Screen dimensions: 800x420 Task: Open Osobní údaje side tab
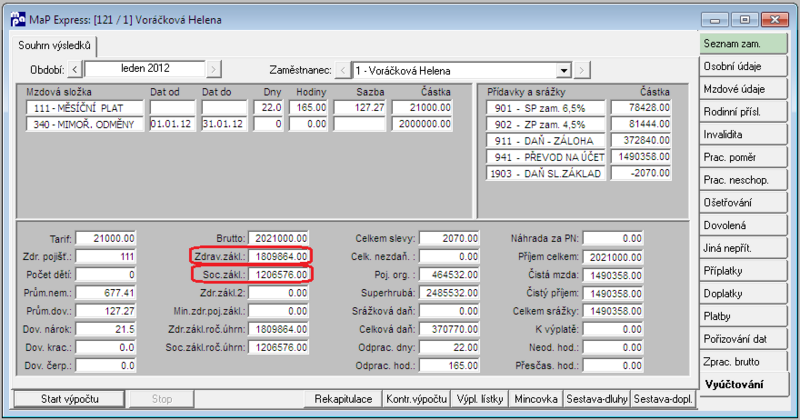(743, 66)
